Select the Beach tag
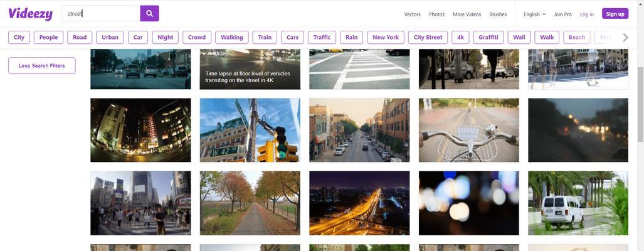644x251 pixels. pyautogui.click(x=577, y=38)
